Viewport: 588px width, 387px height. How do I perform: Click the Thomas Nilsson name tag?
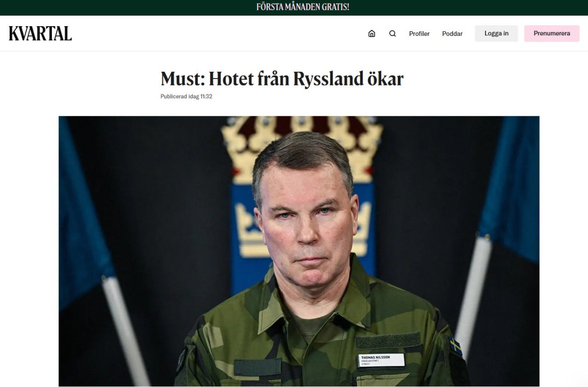382,360
